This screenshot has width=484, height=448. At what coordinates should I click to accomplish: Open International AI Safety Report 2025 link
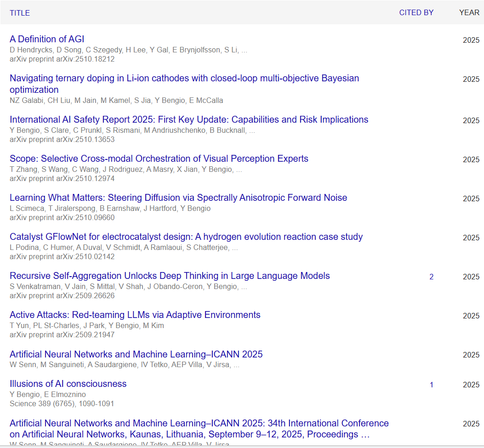189,119
